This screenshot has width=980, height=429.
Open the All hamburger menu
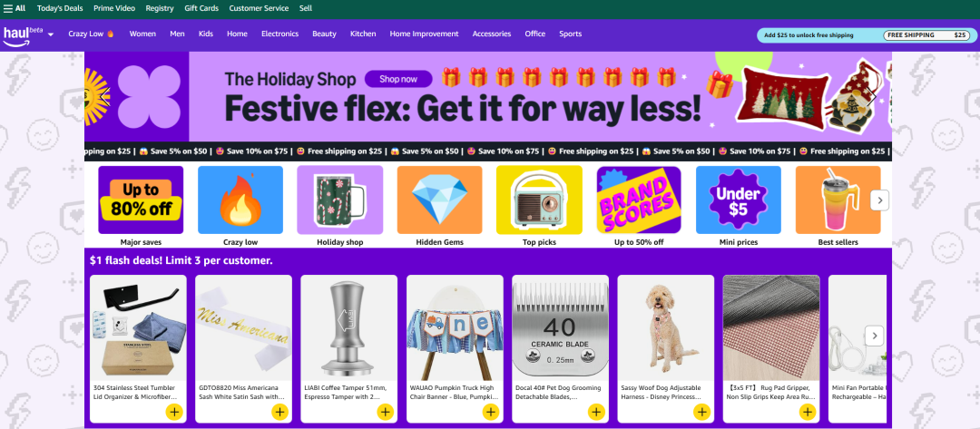click(15, 8)
